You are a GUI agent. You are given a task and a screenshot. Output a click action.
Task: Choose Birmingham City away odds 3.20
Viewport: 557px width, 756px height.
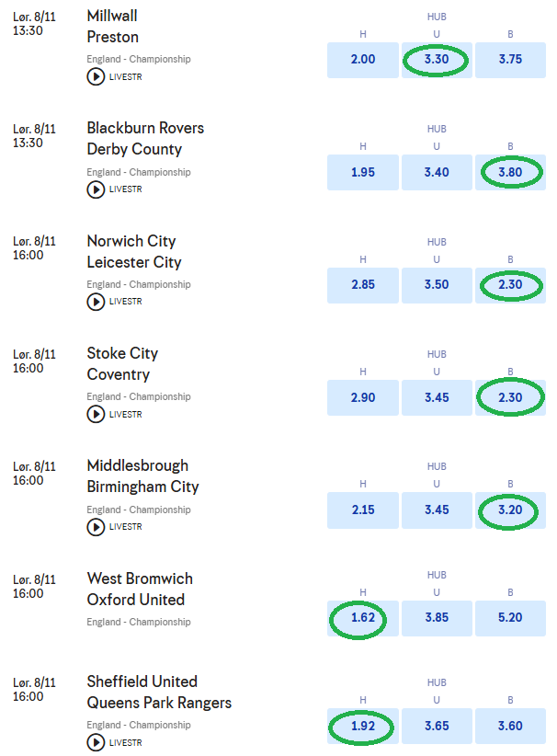[510, 510]
